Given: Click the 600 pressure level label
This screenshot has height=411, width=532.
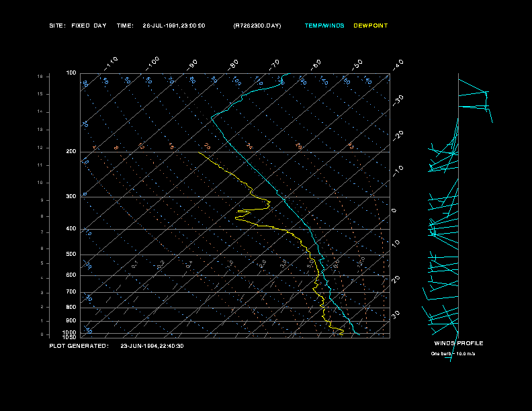Looking at the screenshot, I should pos(71,275).
